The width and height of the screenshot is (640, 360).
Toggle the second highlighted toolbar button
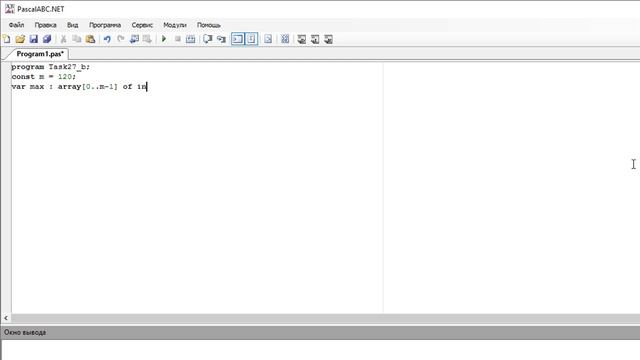point(251,39)
